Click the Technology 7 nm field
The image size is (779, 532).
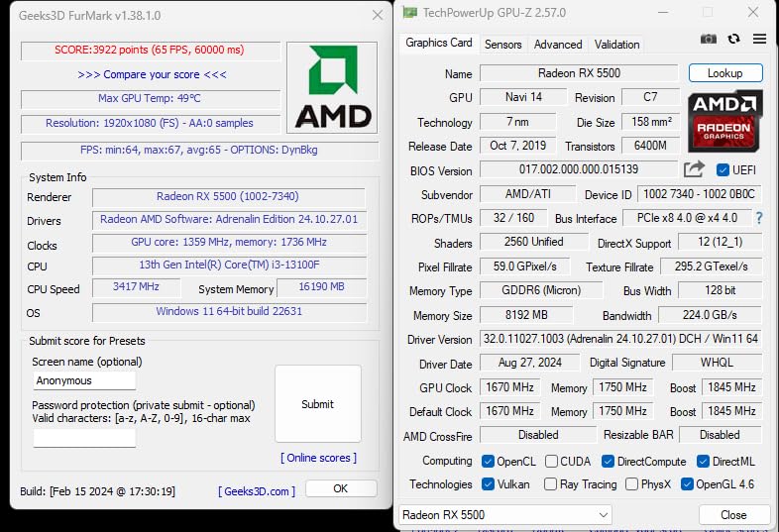pos(517,122)
